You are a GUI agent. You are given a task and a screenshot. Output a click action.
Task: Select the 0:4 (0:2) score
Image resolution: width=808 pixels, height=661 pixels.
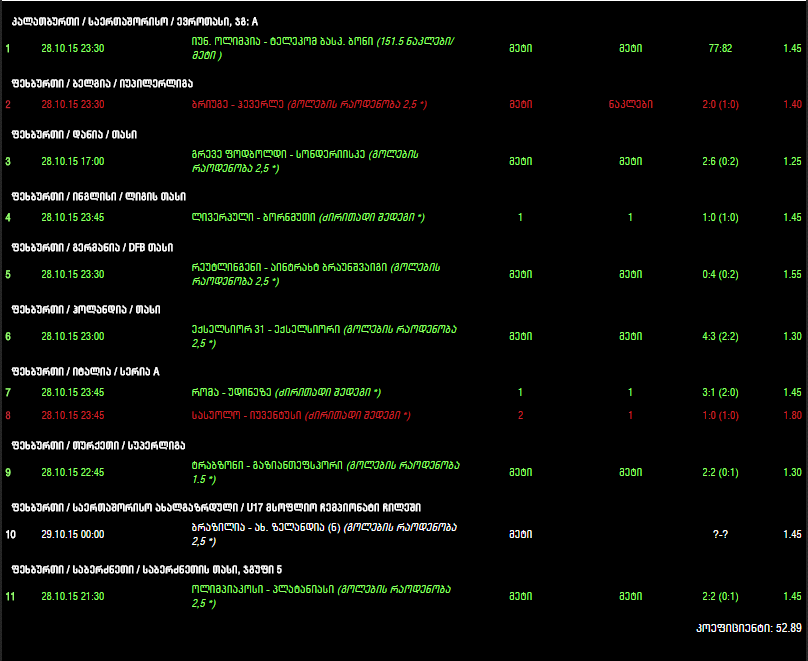720,274
